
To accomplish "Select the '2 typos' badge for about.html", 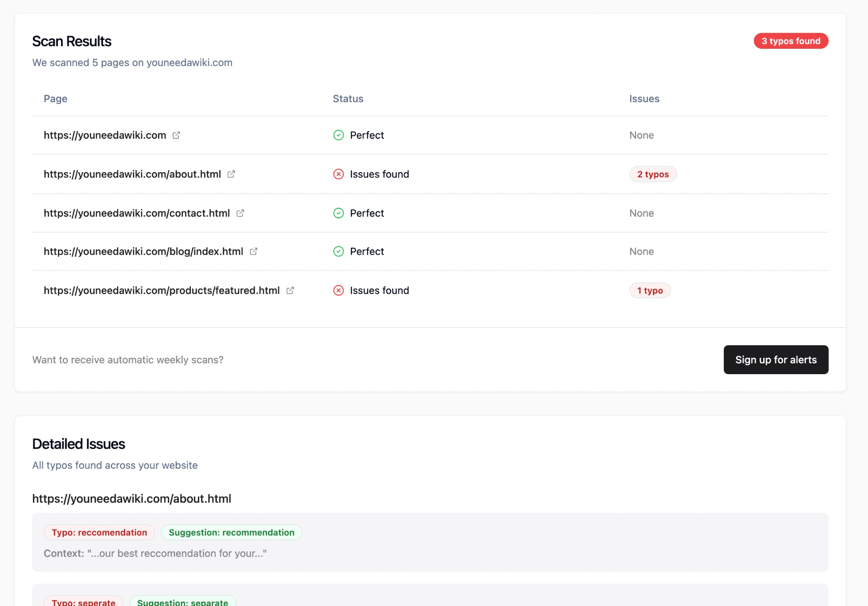I will [x=653, y=174].
